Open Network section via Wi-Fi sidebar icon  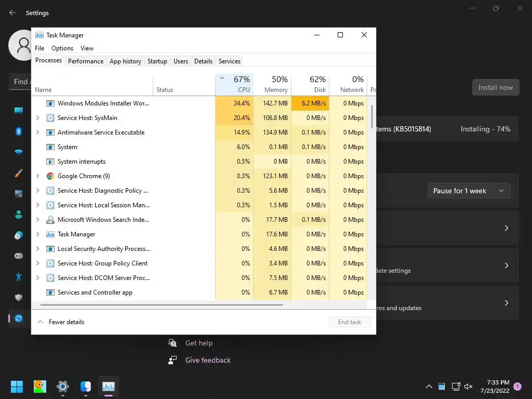[19, 152]
